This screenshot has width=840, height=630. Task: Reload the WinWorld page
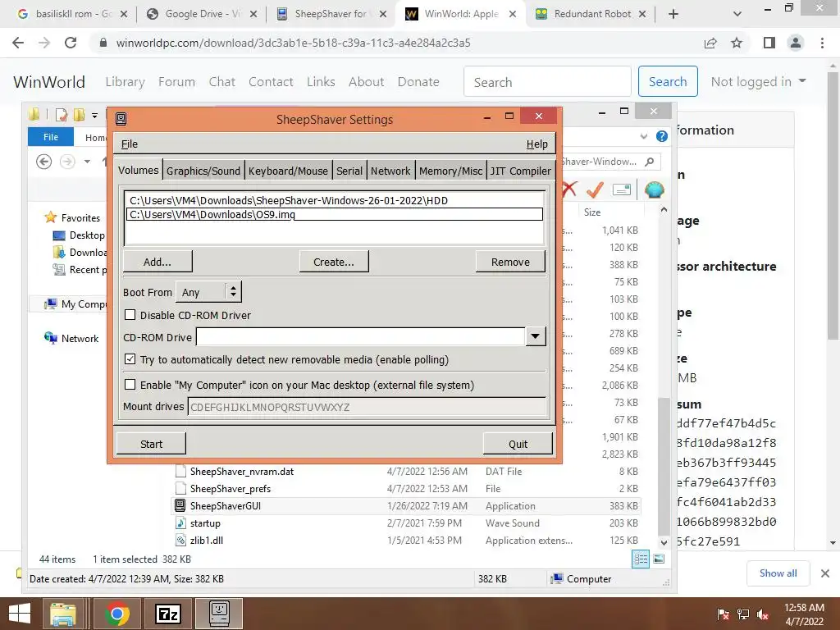(x=71, y=43)
